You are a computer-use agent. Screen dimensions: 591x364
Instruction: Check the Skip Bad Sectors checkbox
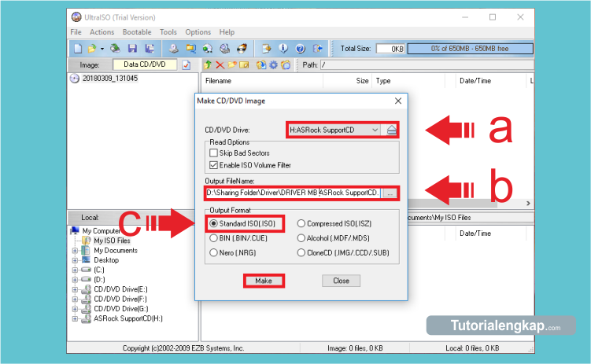point(213,153)
